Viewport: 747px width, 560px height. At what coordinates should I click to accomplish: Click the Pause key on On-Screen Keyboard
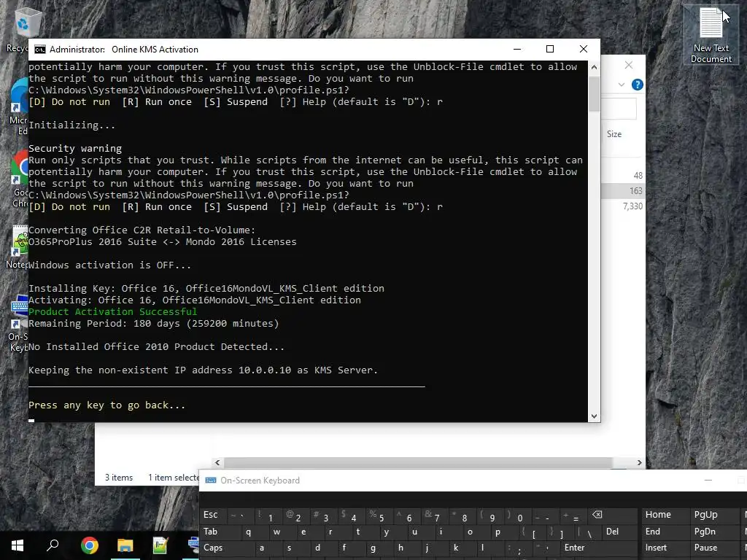tap(713, 548)
